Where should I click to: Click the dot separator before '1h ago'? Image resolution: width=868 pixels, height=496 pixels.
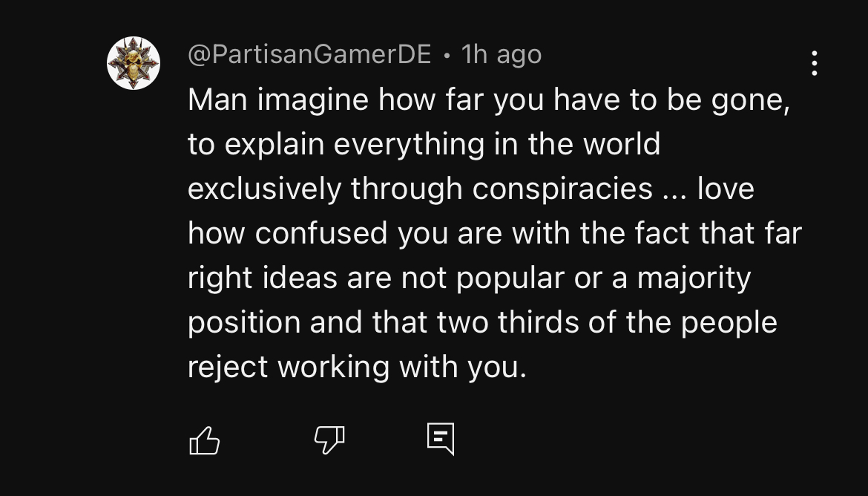point(447,56)
